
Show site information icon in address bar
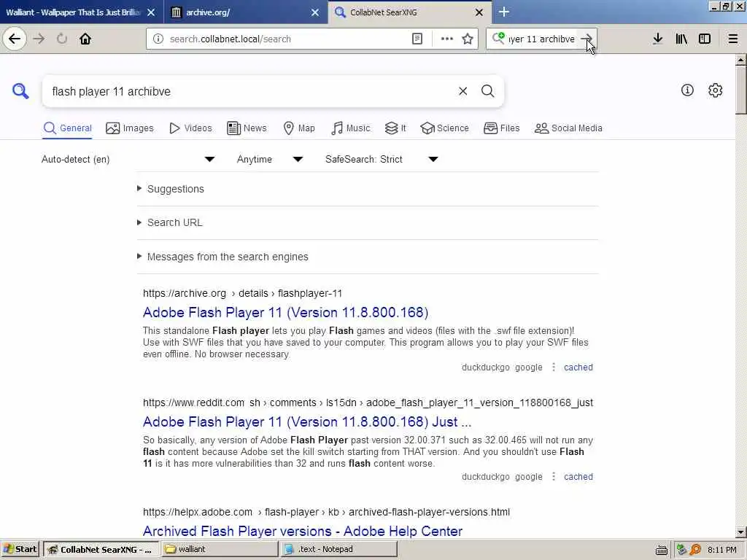click(158, 39)
